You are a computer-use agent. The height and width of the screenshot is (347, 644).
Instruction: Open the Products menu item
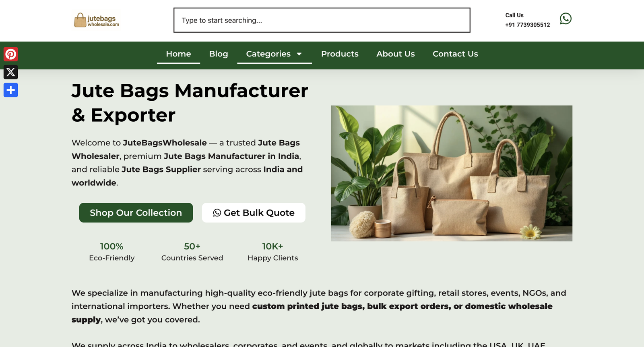[x=340, y=54]
